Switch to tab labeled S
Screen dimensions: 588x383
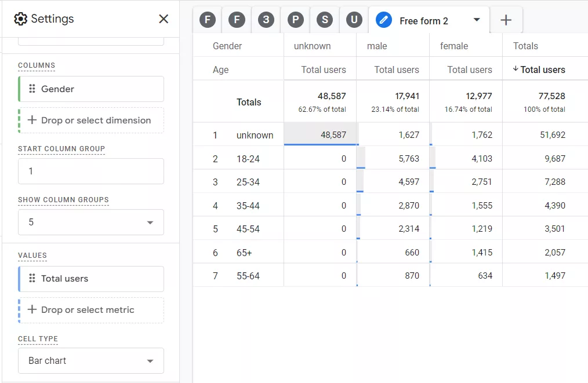[x=325, y=20]
